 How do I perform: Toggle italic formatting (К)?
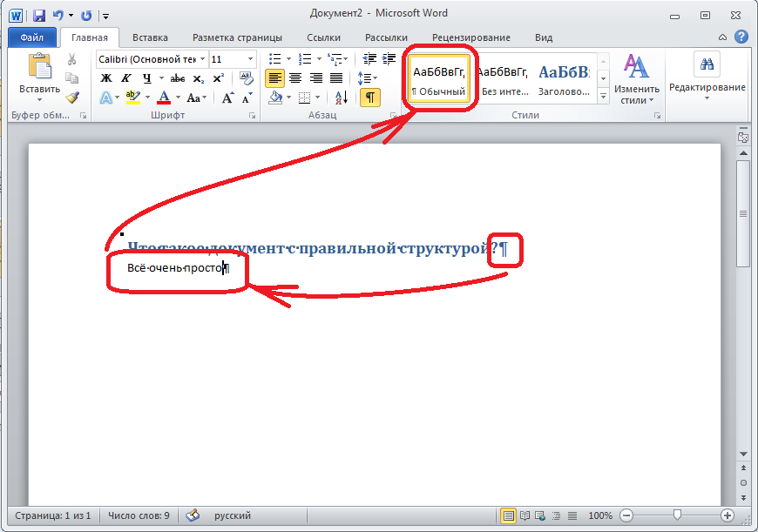pyautogui.click(x=125, y=77)
